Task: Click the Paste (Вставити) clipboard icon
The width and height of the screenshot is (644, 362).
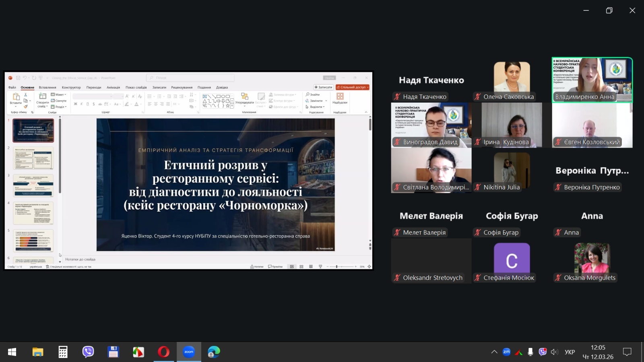Action: click(16, 97)
